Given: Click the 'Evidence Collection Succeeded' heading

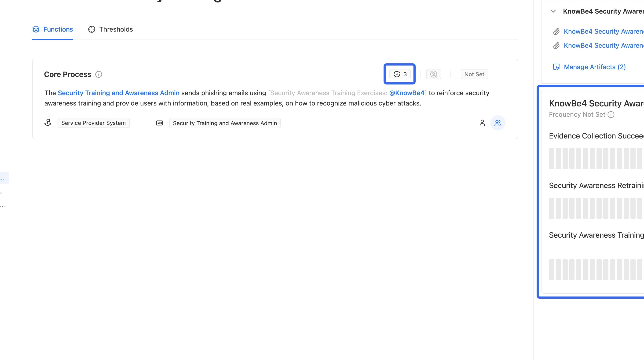Looking at the screenshot, I should pos(596,136).
